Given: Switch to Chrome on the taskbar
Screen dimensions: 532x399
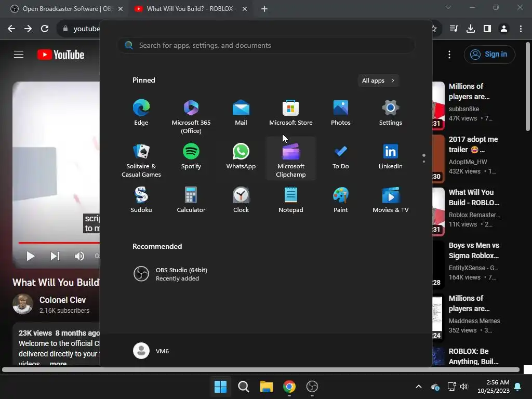Looking at the screenshot, I should pyautogui.click(x=289, y=387).
